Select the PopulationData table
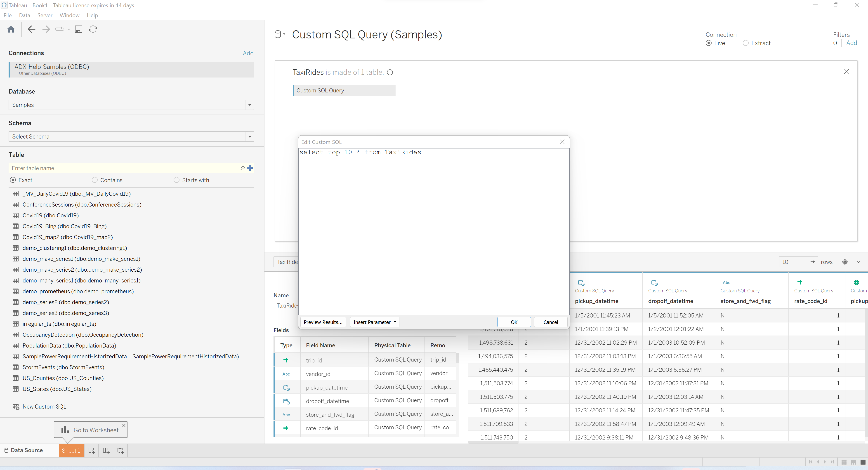This screenshot has height=470, width=868. coord(69,345)
